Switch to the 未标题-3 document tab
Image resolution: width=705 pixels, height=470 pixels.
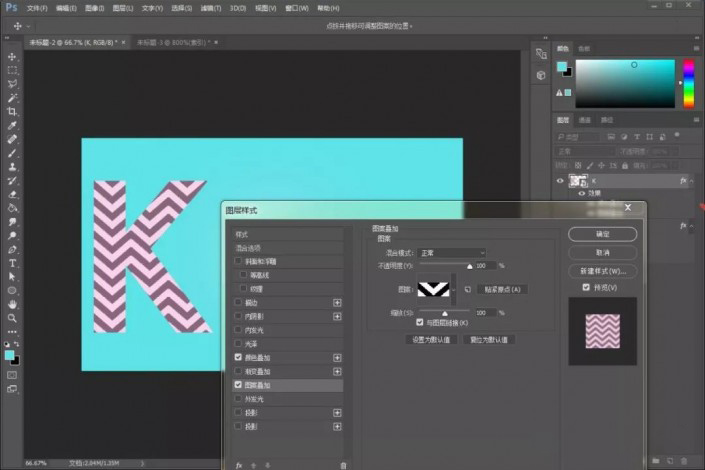coord(174,42)
